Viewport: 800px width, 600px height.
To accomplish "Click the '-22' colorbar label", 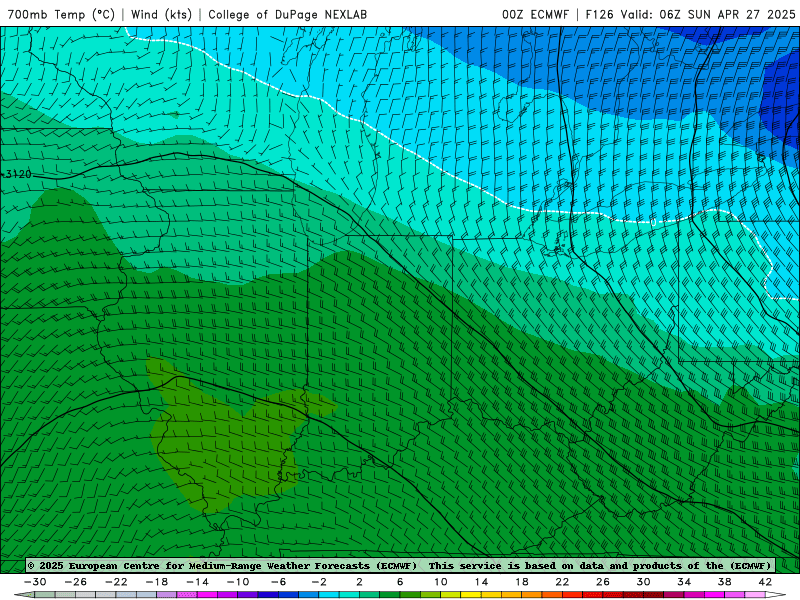I will tap(116, 582).
